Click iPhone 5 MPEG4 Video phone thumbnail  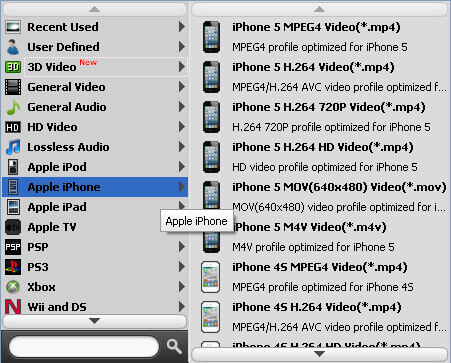[x=211, y=37]
